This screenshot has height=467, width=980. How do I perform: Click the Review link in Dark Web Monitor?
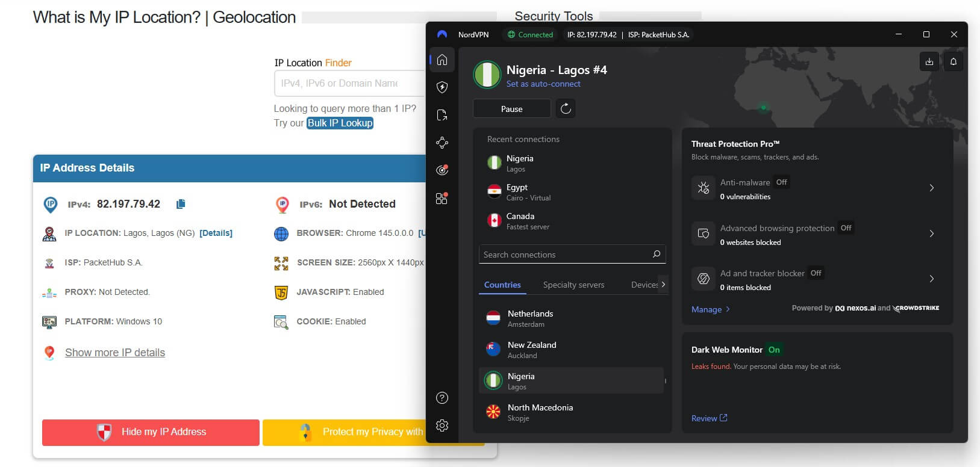tap(710, 418)
